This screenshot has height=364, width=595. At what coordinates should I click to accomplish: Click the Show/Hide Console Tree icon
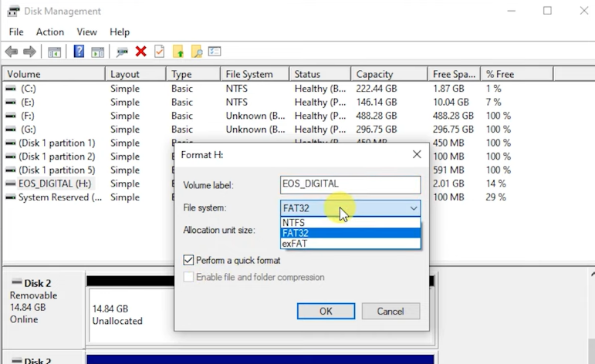[x=54, y=52]
